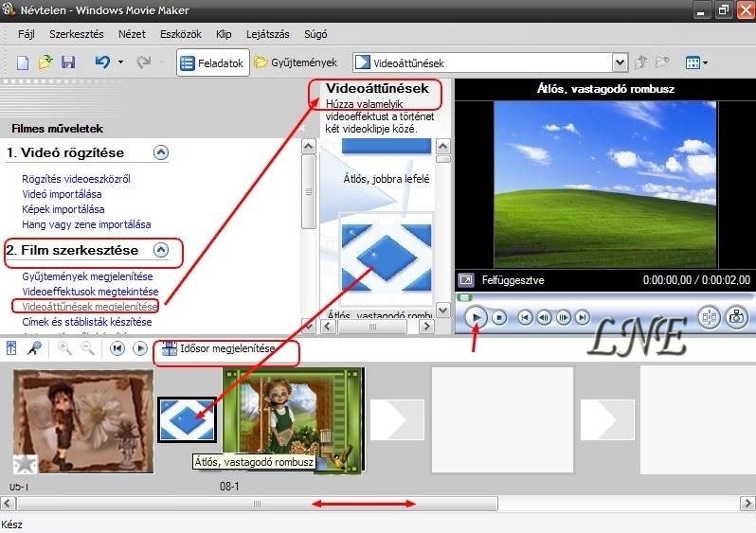Click the transitions list scroll-up arrow

442,146
